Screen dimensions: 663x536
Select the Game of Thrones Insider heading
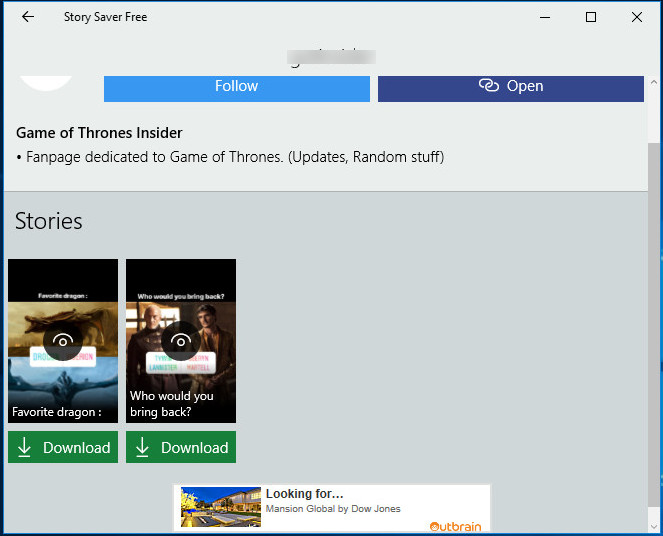99,133
